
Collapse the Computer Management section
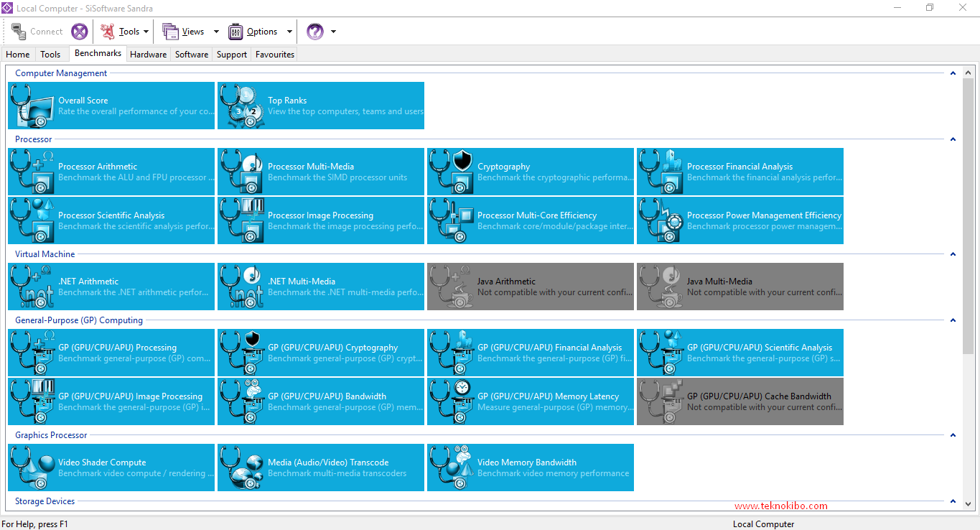(953, 73)
